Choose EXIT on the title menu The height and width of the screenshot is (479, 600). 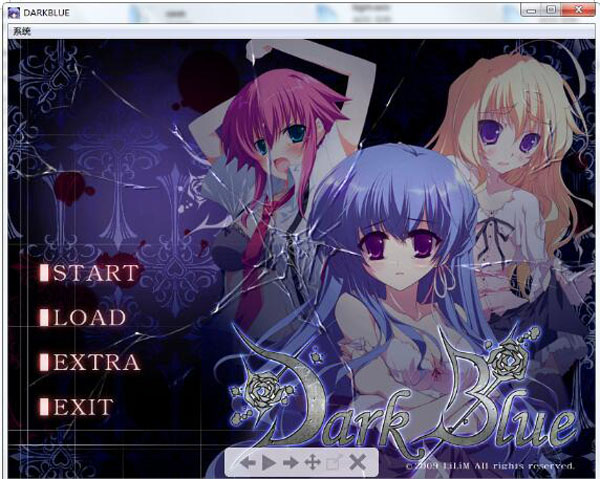pos(77,407)
